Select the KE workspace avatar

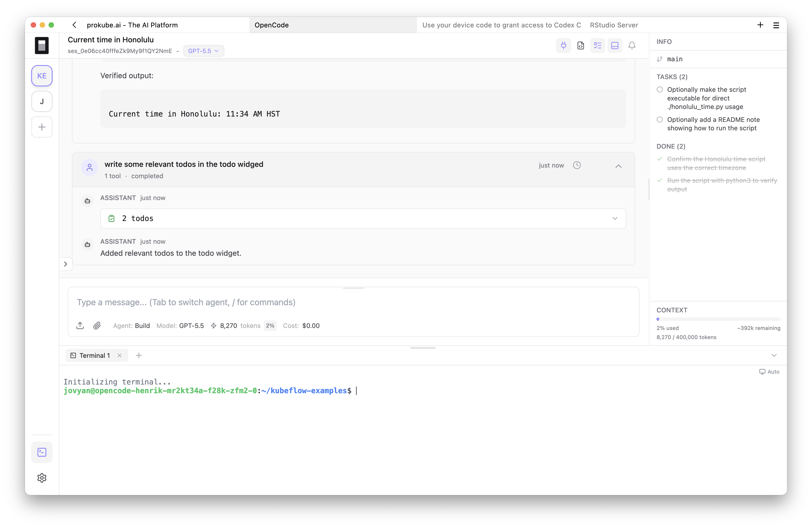pyautogui.click(x=42, y=76)
